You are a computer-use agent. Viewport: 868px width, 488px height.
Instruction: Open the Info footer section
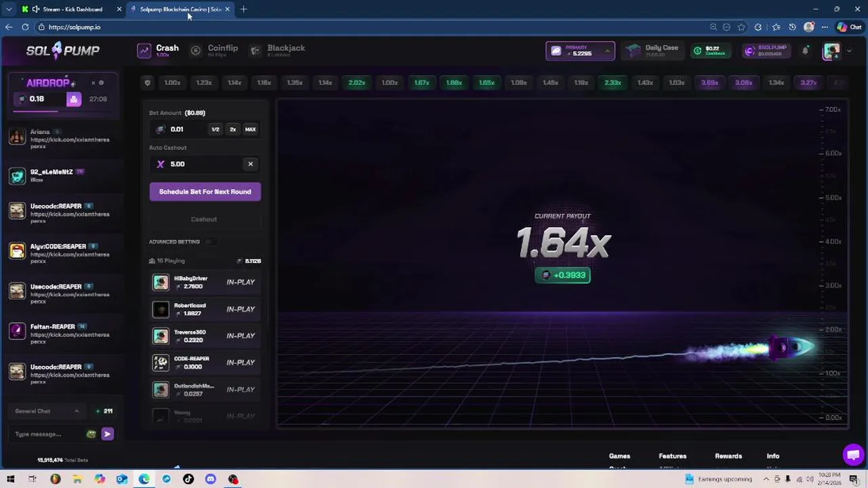(x=773, y=456)
